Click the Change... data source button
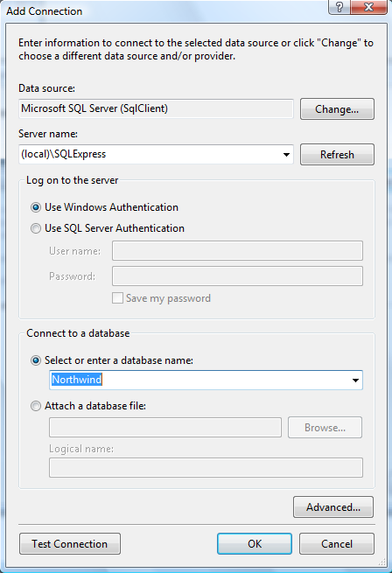The image size is (392, 573). [337, 108]
